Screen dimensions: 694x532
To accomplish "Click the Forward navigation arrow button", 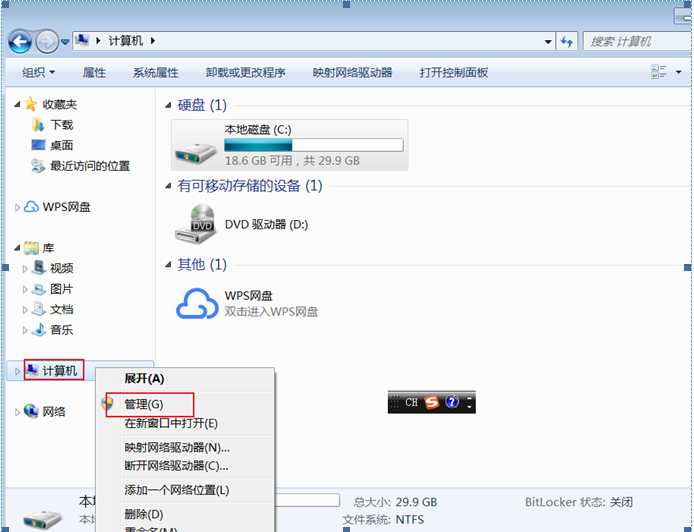I will pos(46,42).
